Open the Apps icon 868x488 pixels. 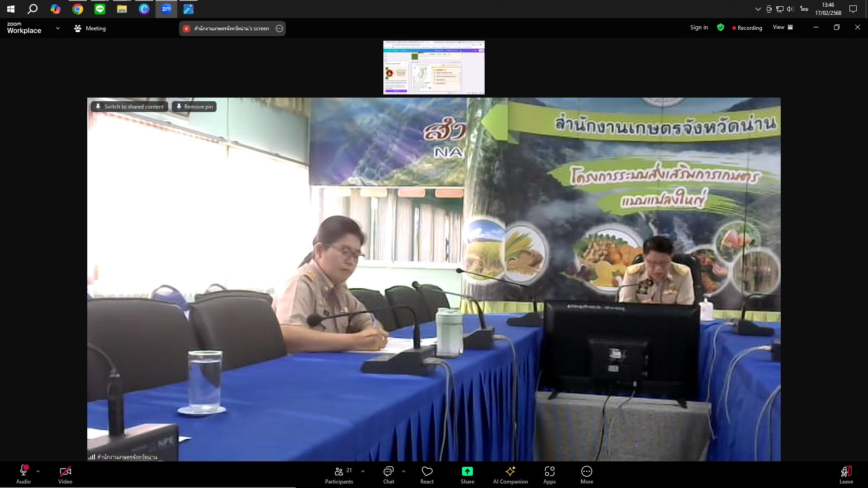[549, 472]
